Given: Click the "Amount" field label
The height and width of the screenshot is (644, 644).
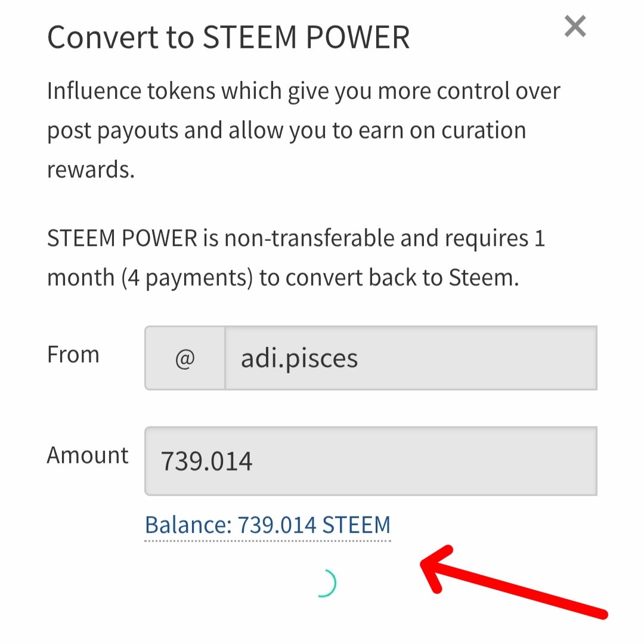Looking at the screenshot, I should point(88,456).
